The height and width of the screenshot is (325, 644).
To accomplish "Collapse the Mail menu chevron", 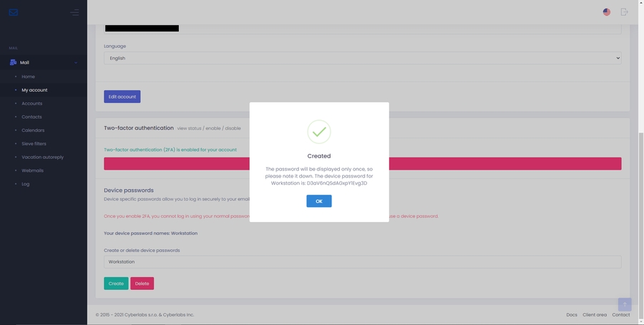I will tap(76, 63).
